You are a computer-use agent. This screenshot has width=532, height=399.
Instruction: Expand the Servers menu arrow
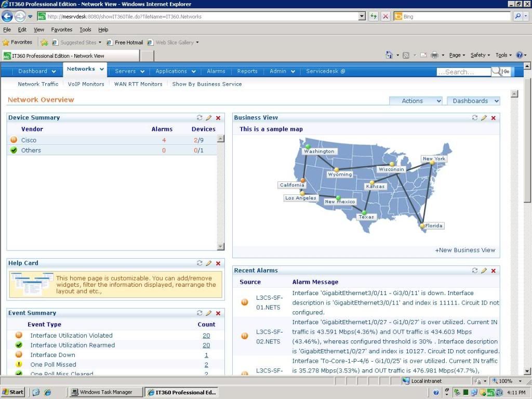142,72
